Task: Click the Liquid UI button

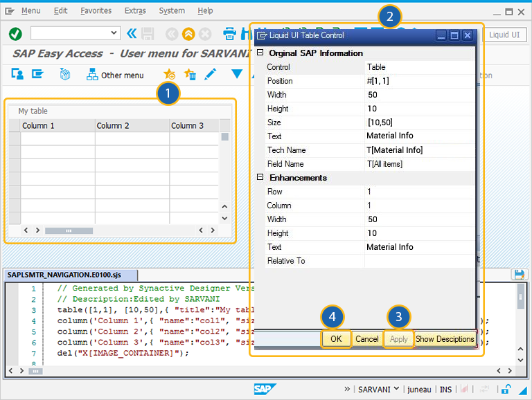Action: point(504,35)
